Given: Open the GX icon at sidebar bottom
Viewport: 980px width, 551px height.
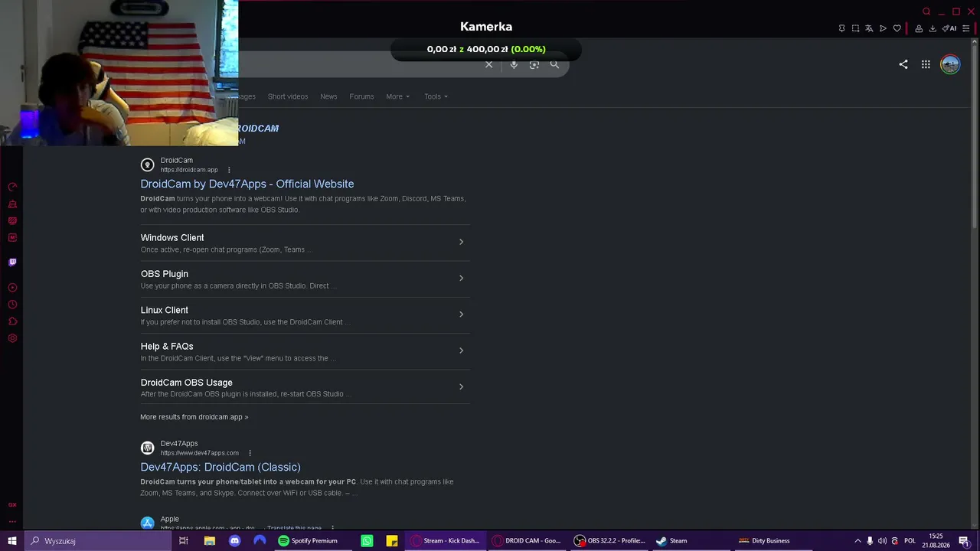Looking at the screenshot, I should pos(12,505).
